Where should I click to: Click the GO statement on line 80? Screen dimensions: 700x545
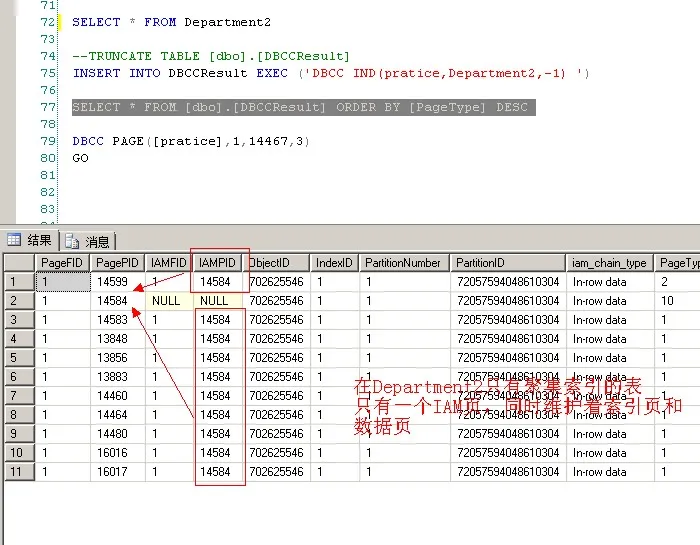tap(80, 158)
